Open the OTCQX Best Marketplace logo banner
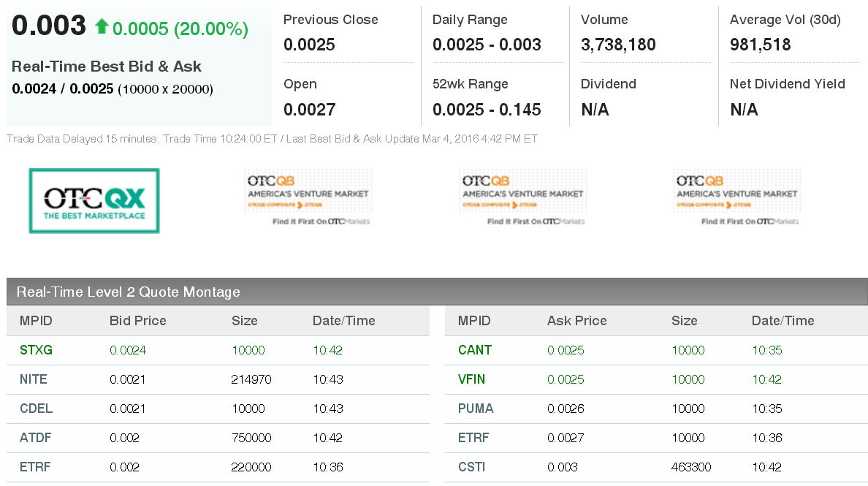The width and height of the screenshot is (868, 486). tap(94, 201)
